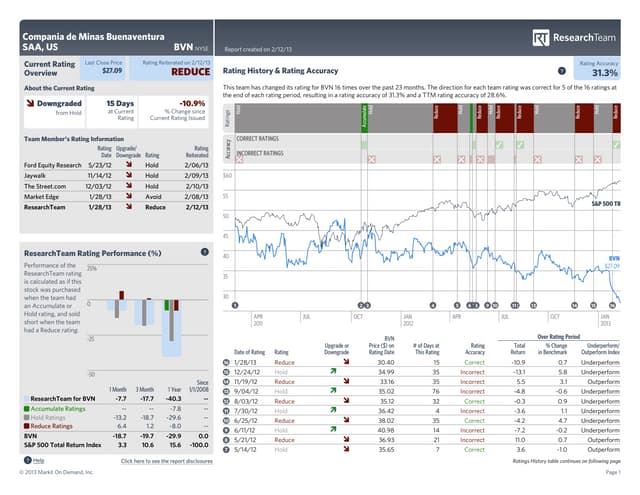Select chart timeline marker 15

(593, 305)
